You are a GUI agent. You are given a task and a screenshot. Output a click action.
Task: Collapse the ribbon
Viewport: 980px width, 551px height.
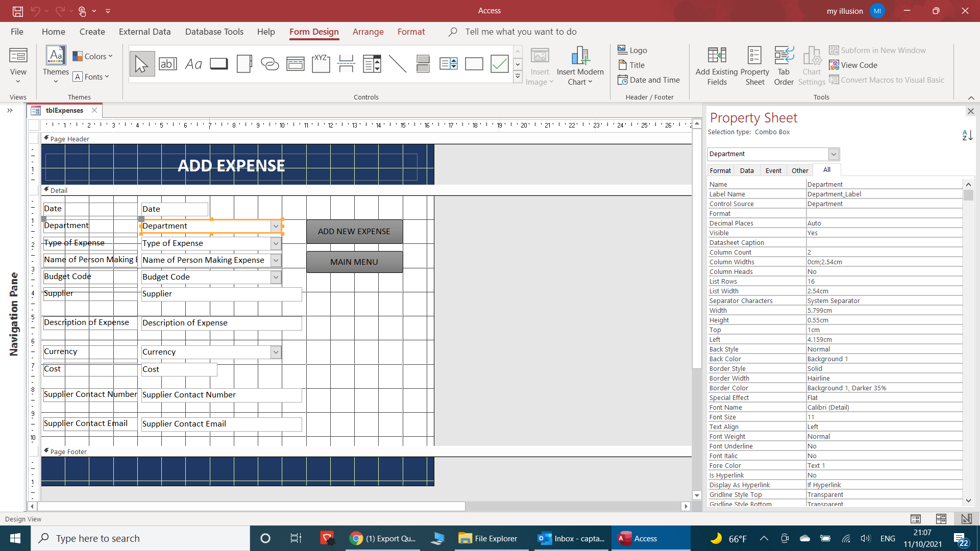[x=971, y=97]
